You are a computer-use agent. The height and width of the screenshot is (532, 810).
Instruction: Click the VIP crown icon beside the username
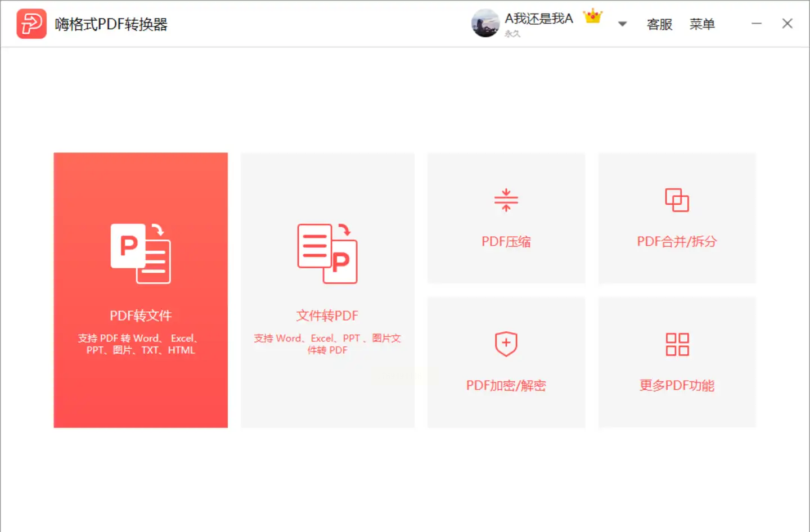coord(593,16)
